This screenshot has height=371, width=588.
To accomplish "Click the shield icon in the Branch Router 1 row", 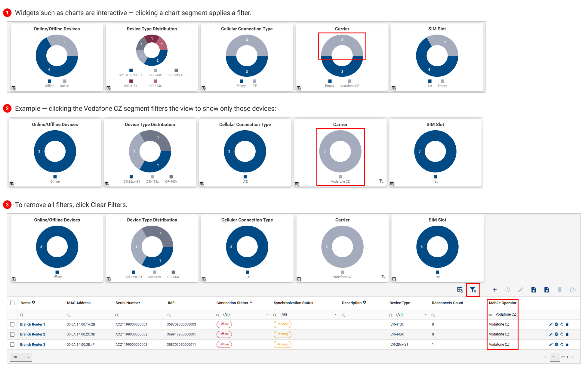I will [556, 324].
